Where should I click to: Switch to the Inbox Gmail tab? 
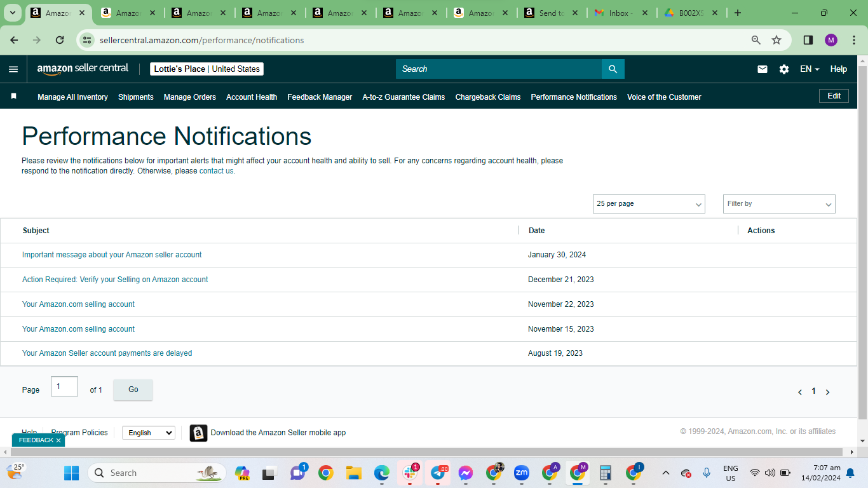click(621, 13)
